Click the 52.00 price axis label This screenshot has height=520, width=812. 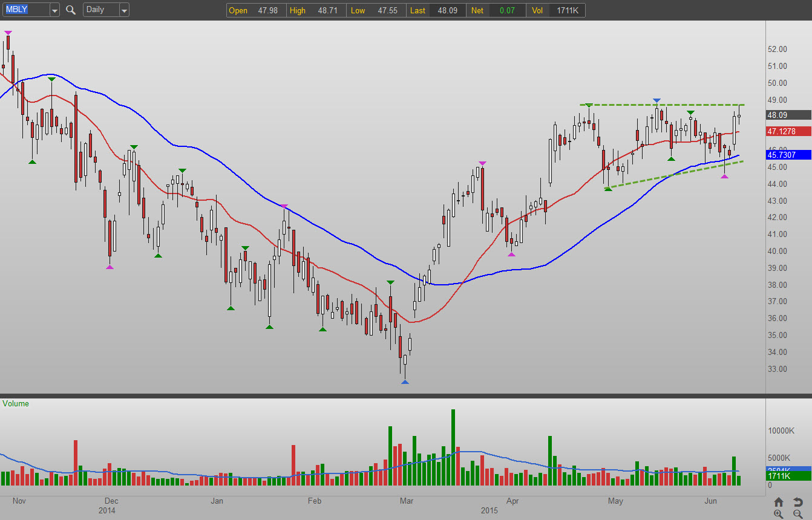[x=778, y=49]
